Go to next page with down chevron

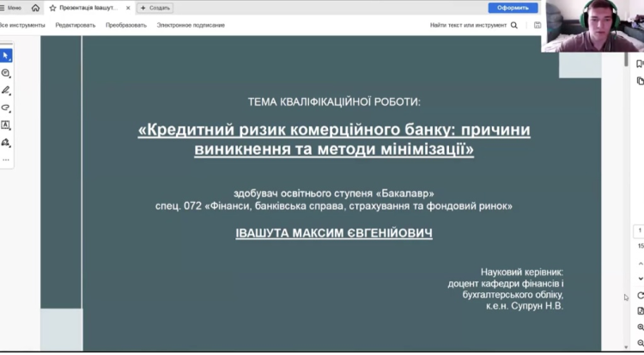pos(640,278)
